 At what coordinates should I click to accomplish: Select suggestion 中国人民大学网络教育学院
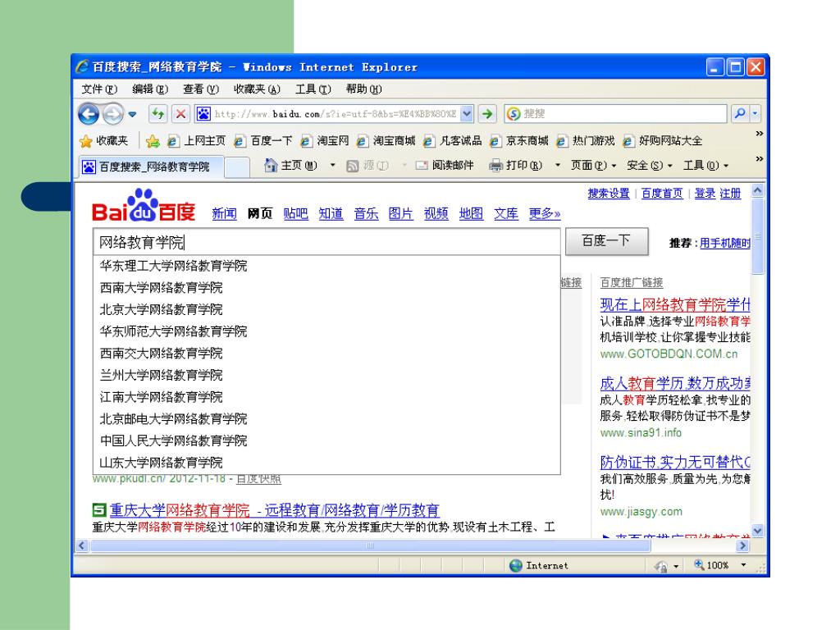point(326,441)
